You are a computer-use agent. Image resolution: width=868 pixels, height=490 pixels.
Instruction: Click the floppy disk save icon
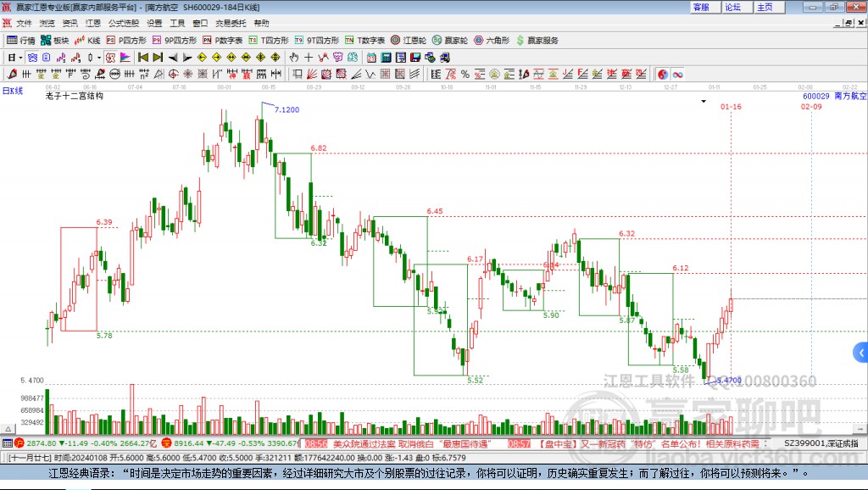(x=415, y=58)
